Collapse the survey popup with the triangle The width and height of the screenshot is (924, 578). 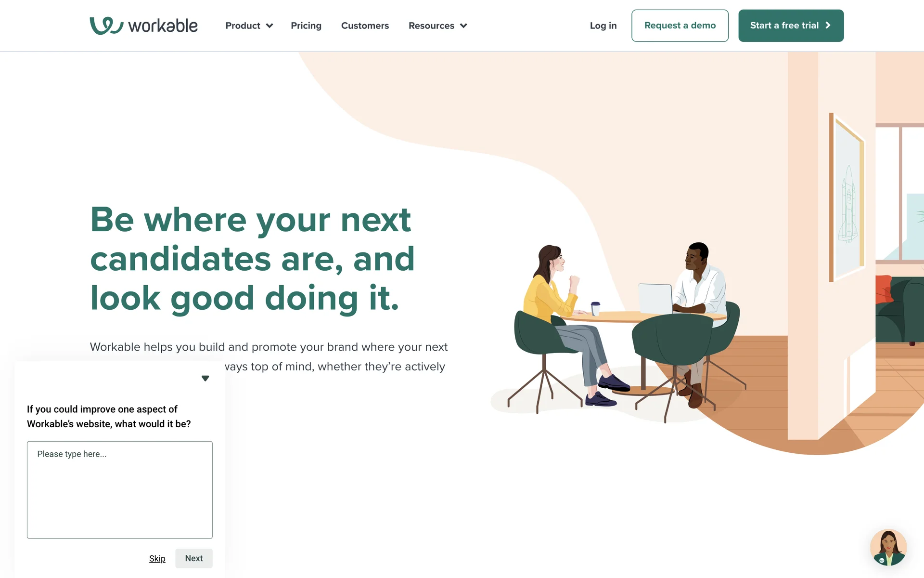pyautogui.click(x=205, y=379)
